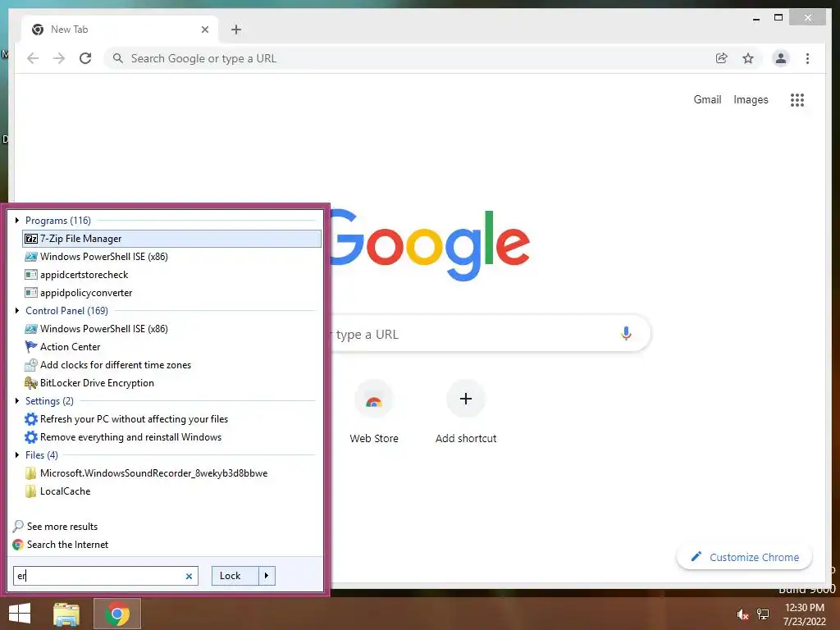Open the Gmail link

pyautogui.click(x=707, y=99)
